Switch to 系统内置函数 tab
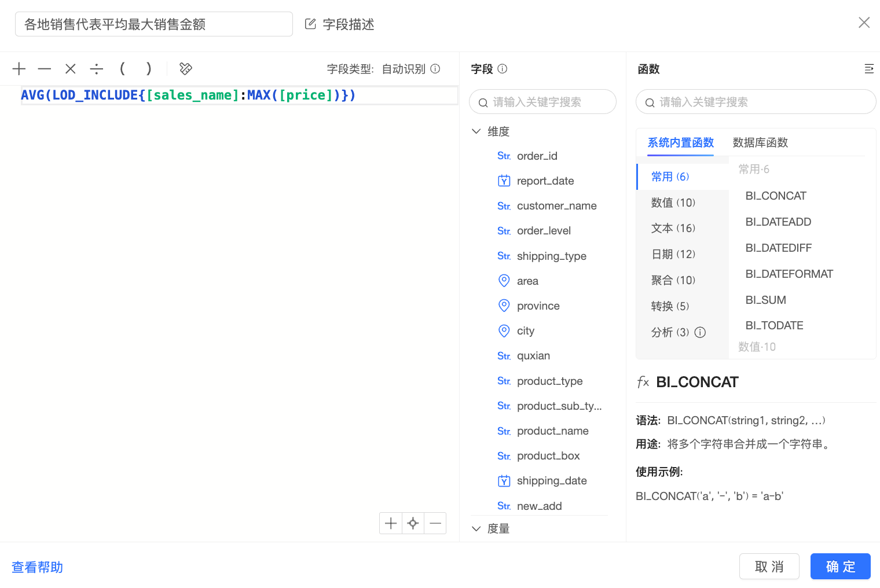The height and width of the screenshot is (588, 880). point(680,142)
